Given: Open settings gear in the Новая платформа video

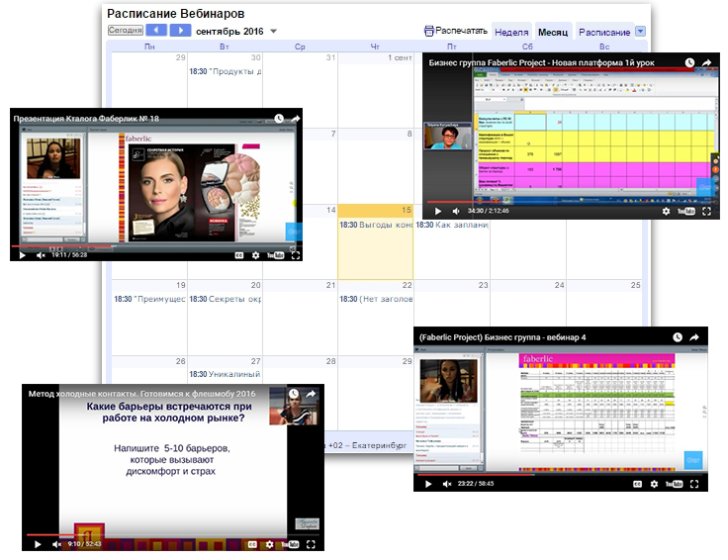Looking at the screenshot, I should 666,211.
